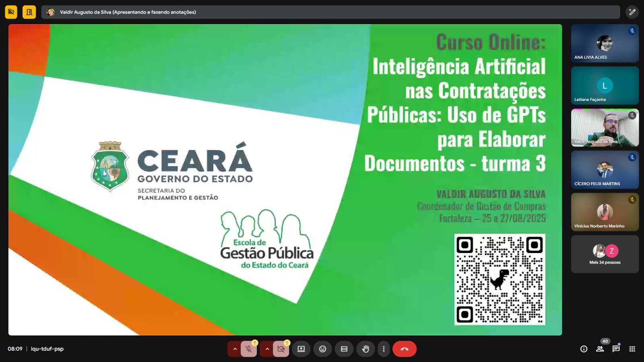The width and height of the screenshot is (644, 362).
Task: Open the three-dots more options menu
Action: [x=384, y=349]
